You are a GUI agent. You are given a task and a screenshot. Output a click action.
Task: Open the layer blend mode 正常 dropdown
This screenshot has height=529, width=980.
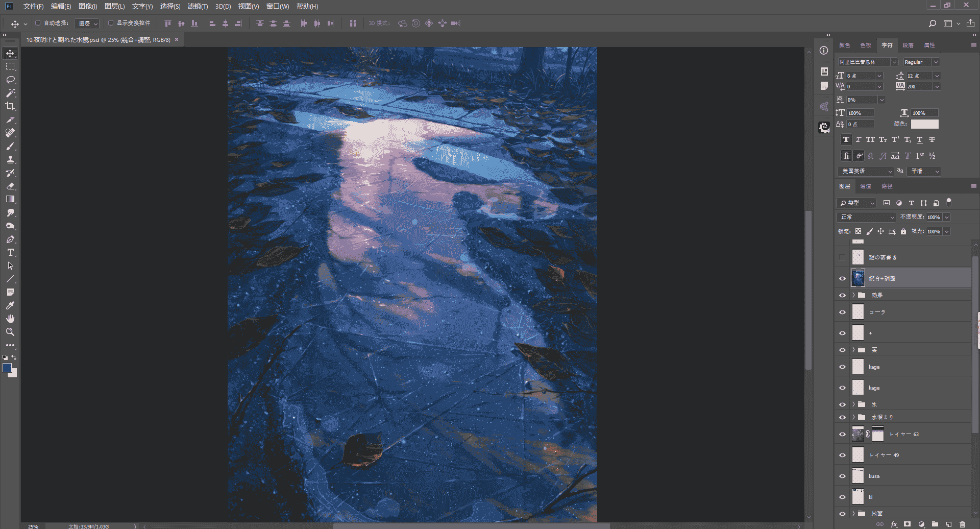tap(866, 217)
